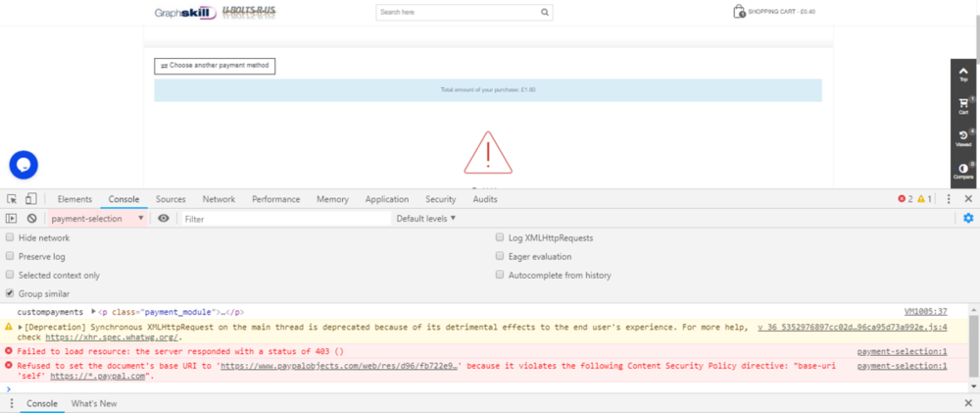Toggle the device toolbar icon
Image resolution: width=980 pixels, height=413 pixels.
click(31, 199)
